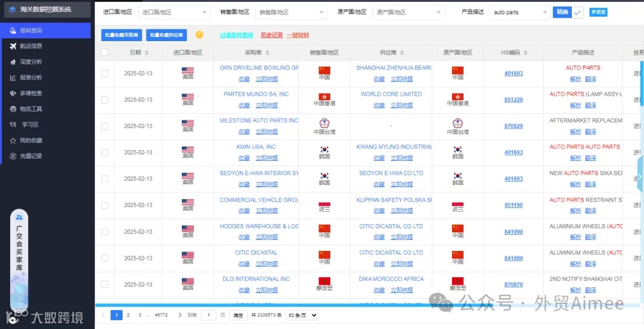Check the HODGES WAREHOUSE row checkbox
The image size is (644, 329).
tap(105, 232)
